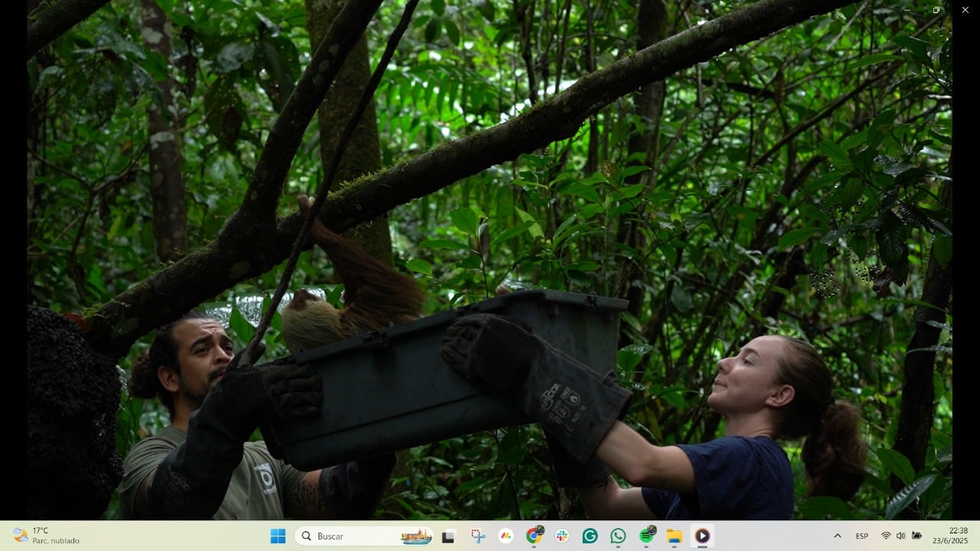Screen dimensions: 980x551
Task: Expand the hidden system tray icons
Action: point(837,536)
